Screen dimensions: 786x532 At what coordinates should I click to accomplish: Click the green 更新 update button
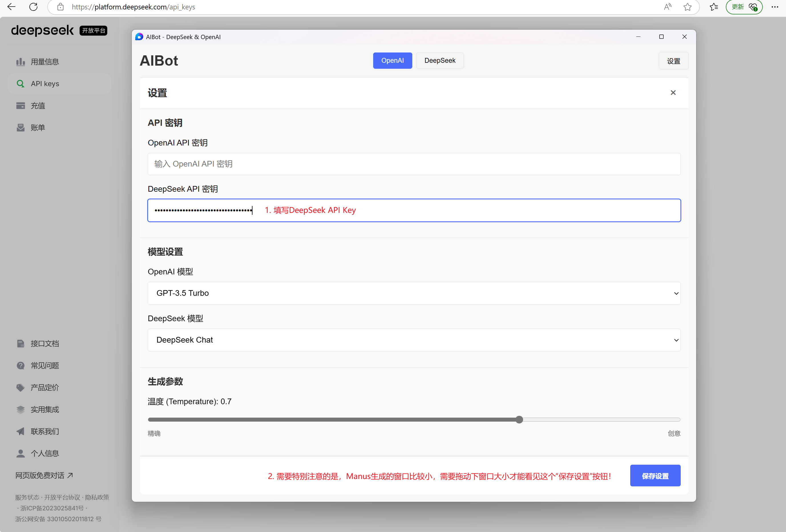[744, 7]
